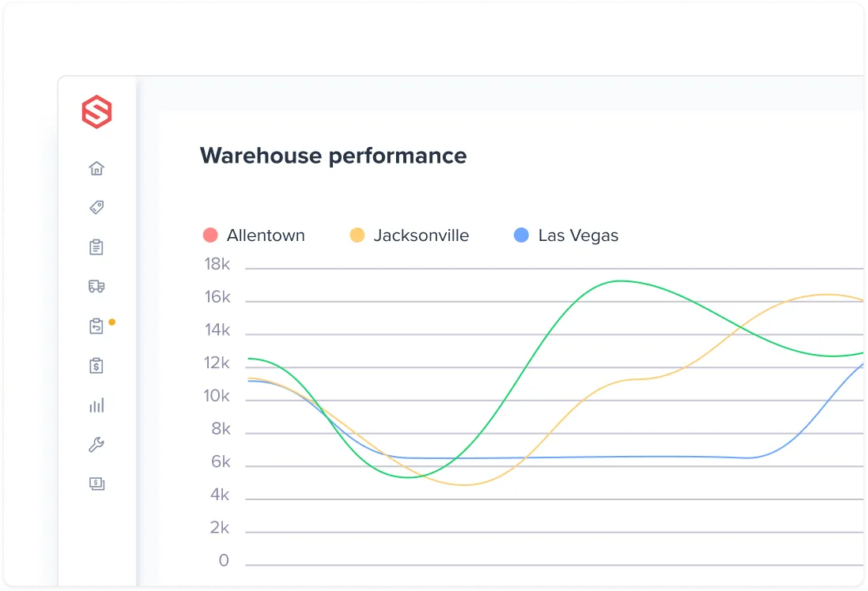868x591 pixels.
Task: Open the orders clipboard icon
Action: [x=96, y=247]
